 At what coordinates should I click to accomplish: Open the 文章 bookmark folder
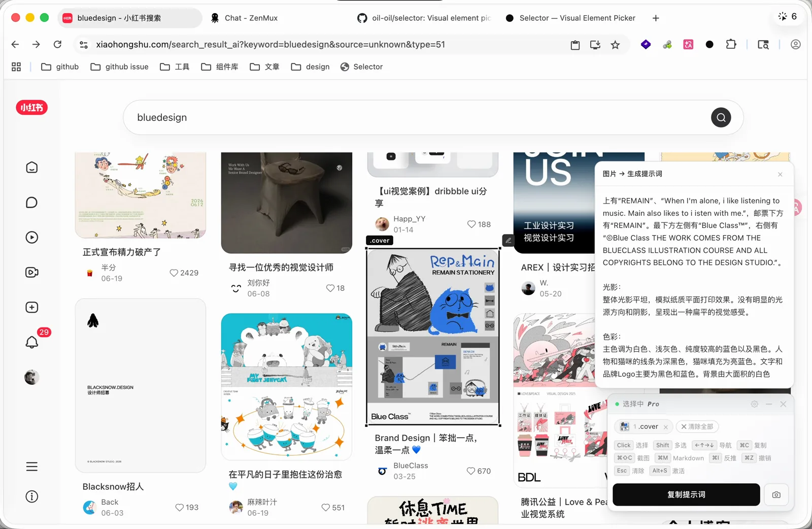pos(265,67)
